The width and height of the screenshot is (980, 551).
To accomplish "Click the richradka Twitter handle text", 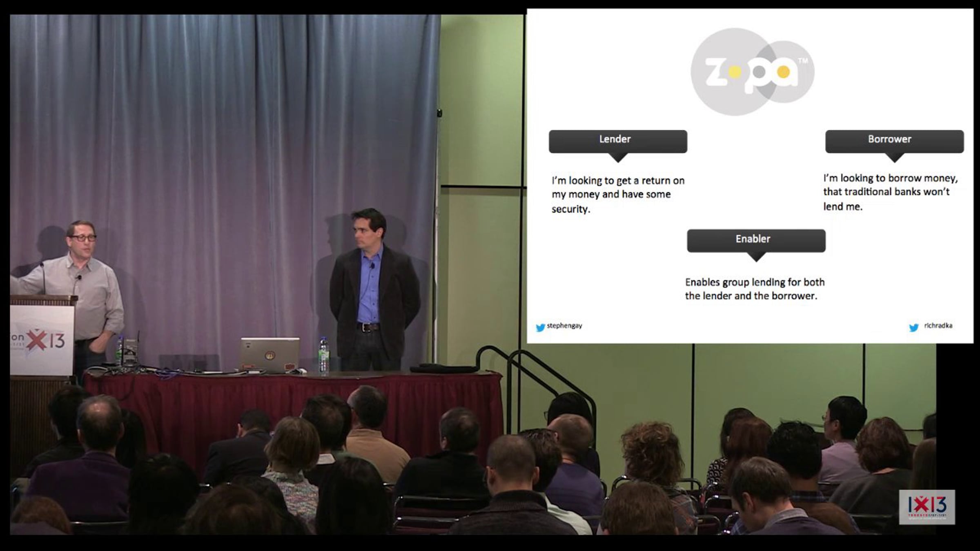I will click(938, 326).
